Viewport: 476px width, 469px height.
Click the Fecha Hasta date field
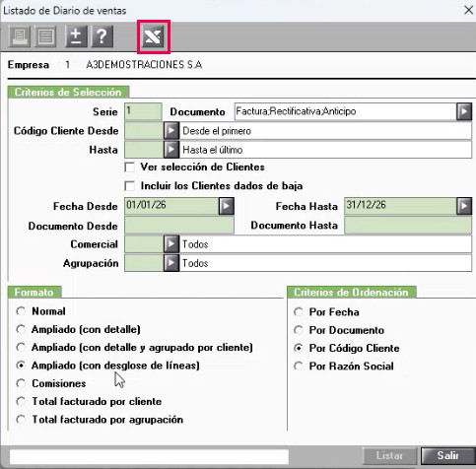click(400, 206)
